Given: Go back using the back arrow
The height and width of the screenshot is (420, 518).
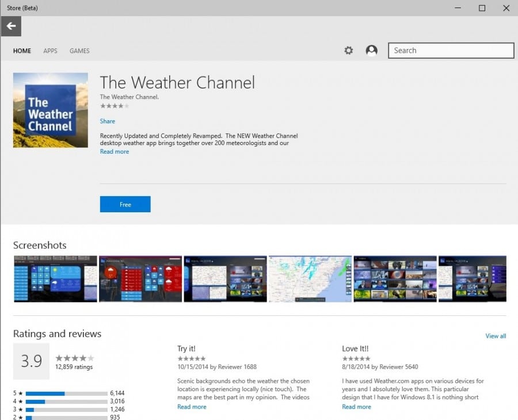Looking at the screenshot, I should pyautogui.click(x=11, y=26).
